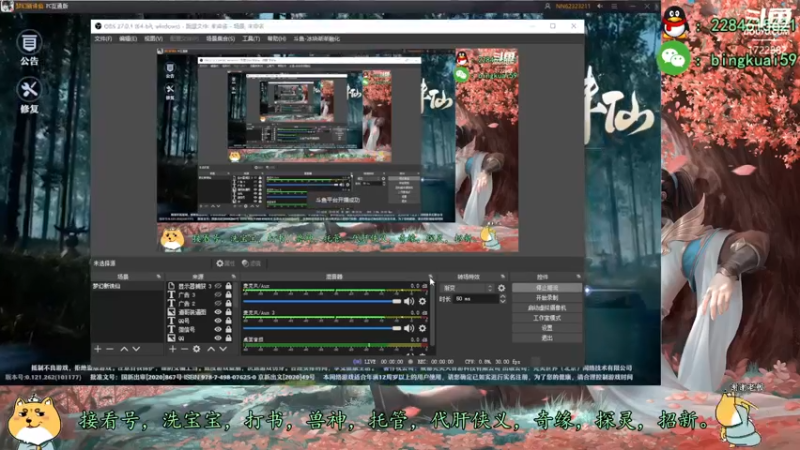800x450 pixels.
Task: Toggle lock on QQ号 source
Action: [229, 321]
